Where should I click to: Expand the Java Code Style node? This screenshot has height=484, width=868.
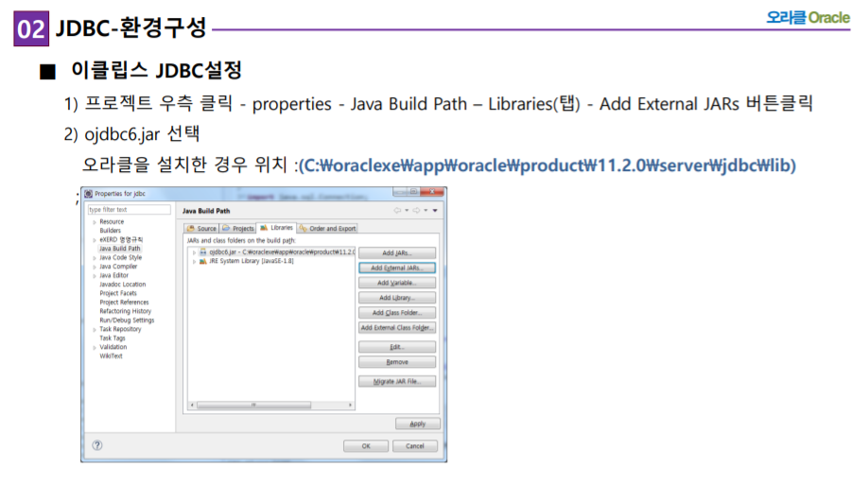point(95,258)
